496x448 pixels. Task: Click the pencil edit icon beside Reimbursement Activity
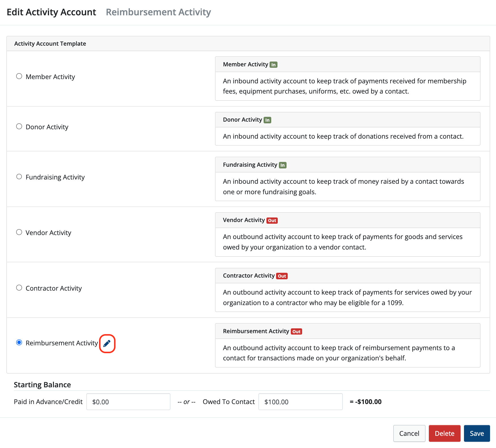pos(107,343)
